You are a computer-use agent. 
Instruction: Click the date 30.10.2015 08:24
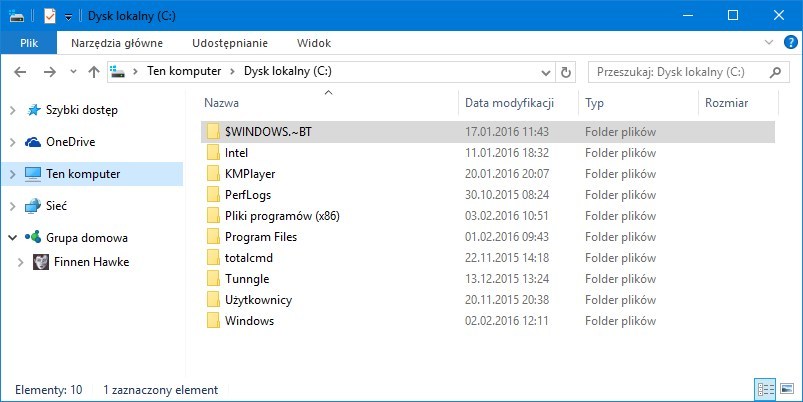pyautogui.click(x=507, y=195)
